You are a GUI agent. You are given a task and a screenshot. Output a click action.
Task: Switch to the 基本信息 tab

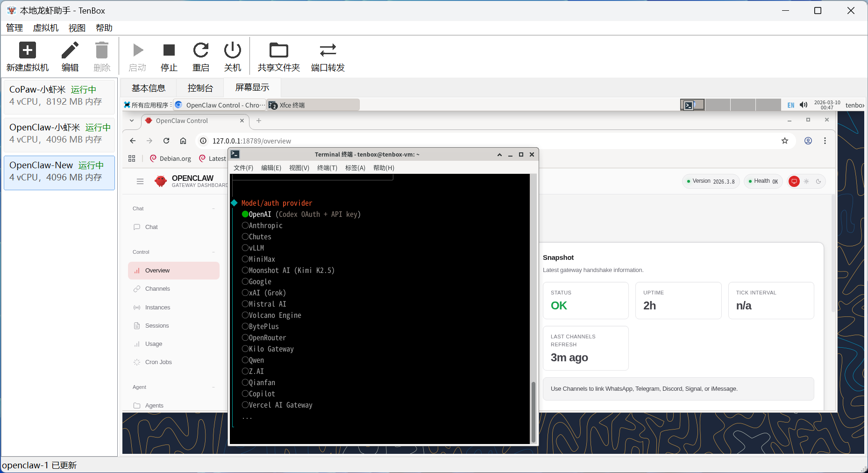[x=149, y=88]
